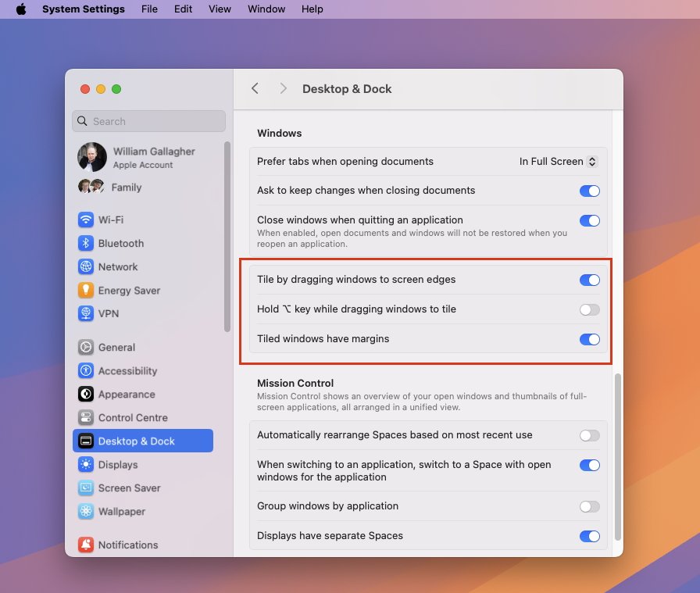The image size is (700, 593).
Task: Go forward with the right chevron
Action: [x=283, y=88]
